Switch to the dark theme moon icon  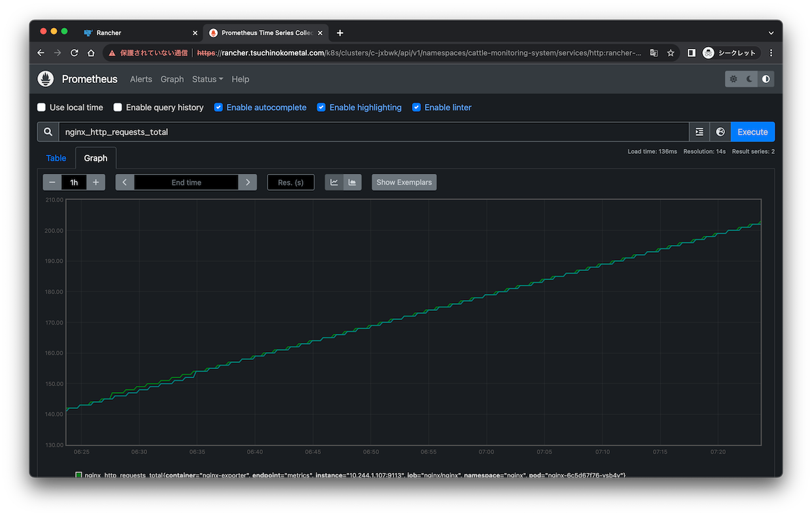click(750, 79)
